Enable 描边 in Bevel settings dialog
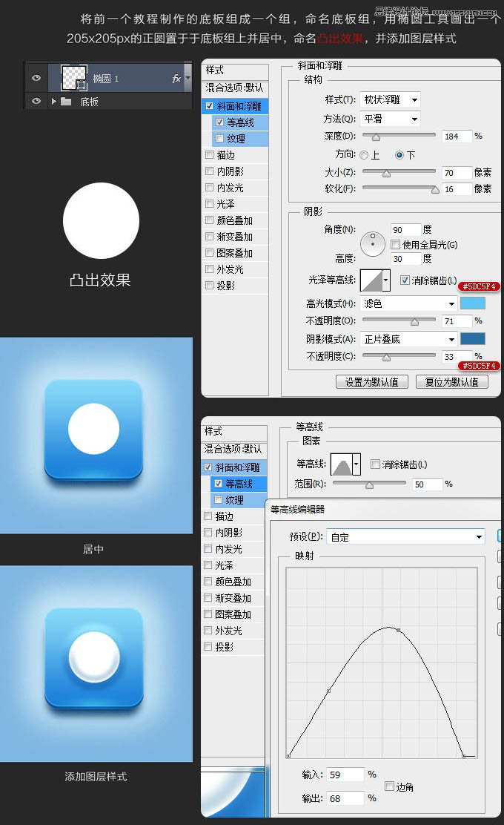 tap(209, 154)
